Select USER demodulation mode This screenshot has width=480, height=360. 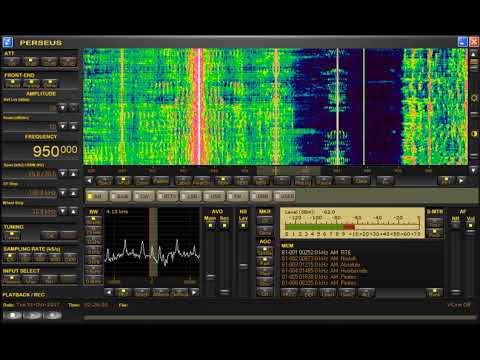tap(285, 196)
